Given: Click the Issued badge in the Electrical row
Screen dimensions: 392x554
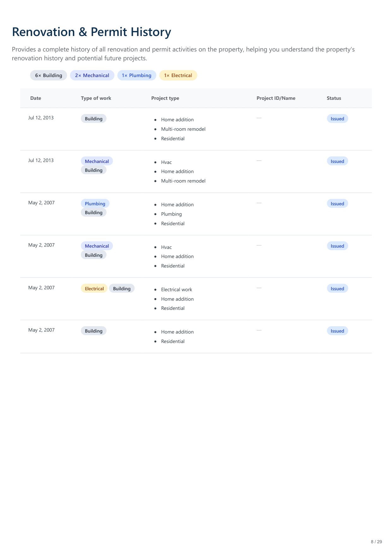Looking at the screenshot, I should coord(337,289).
